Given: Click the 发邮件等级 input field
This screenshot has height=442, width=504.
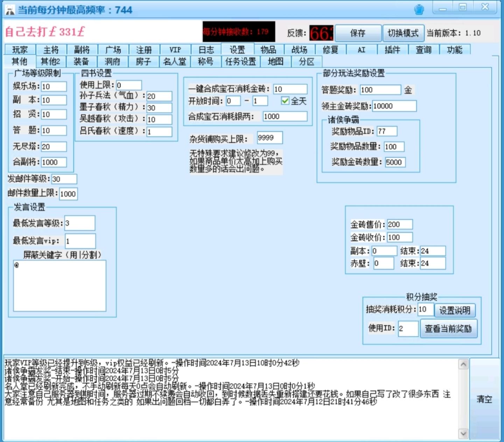Looking at the screenshot, I should [64, 179].
